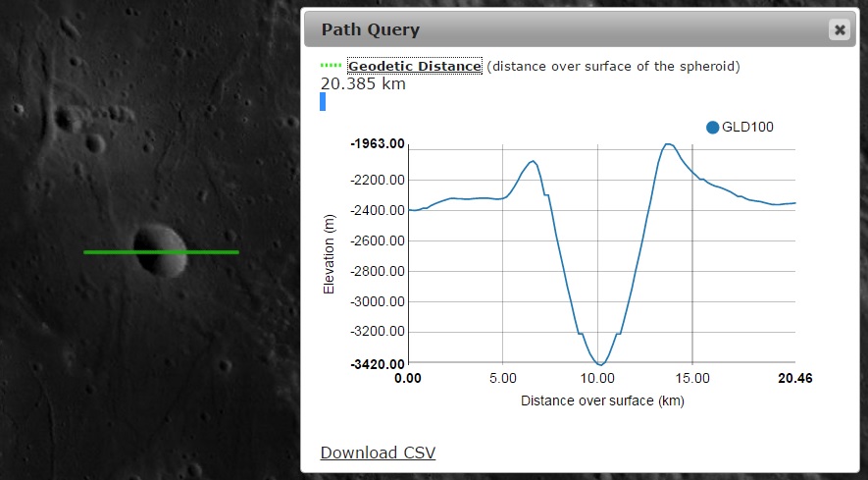Click the Distance over surface axis title
868x480 pixels.
[x=602, y=400]
